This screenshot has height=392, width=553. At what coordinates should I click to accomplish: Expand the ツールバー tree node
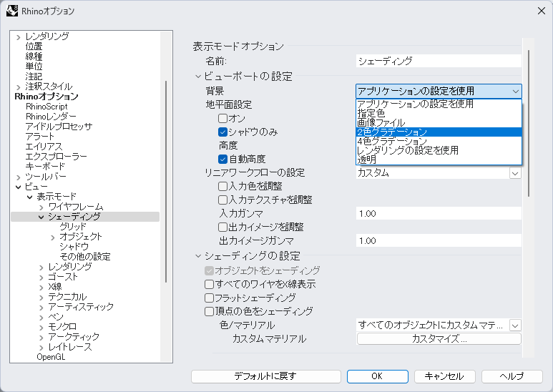(x=19, y=177)
